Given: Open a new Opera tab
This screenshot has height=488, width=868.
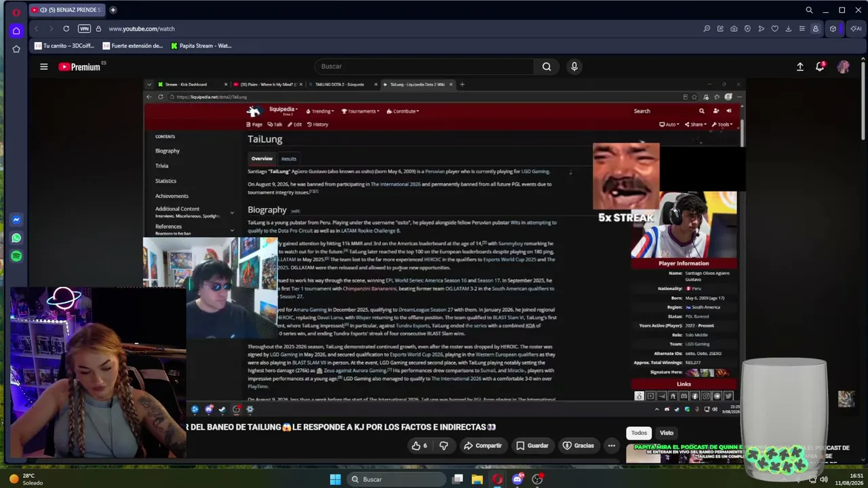Looking at the screenshot, I should coord(113,10).
